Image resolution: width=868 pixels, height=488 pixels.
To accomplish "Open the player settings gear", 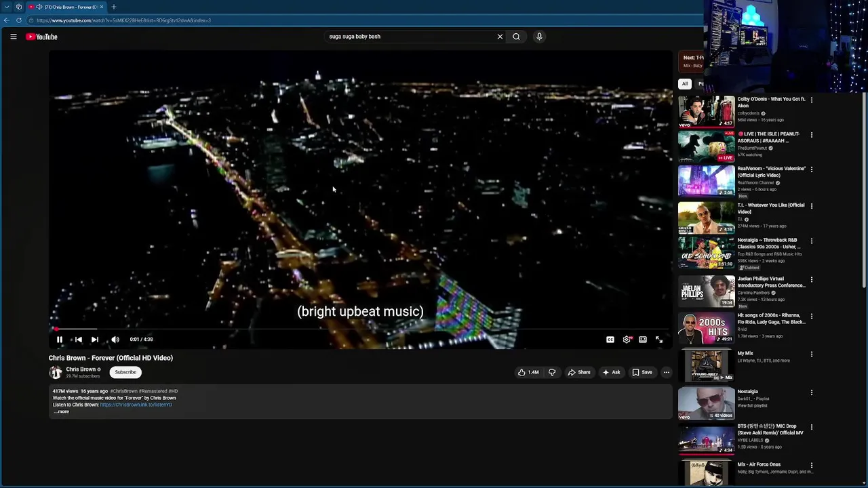I will 627,340.
